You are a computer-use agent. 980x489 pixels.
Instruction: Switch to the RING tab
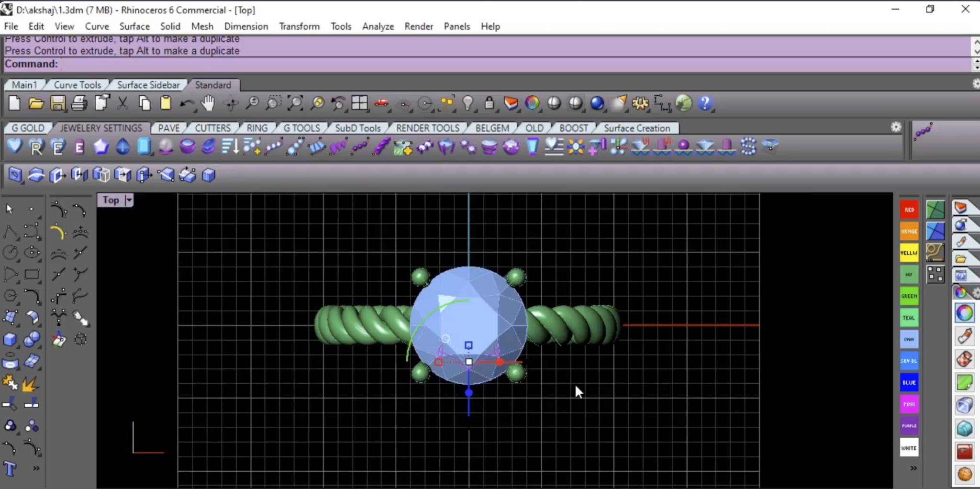(x=256, y=128)
